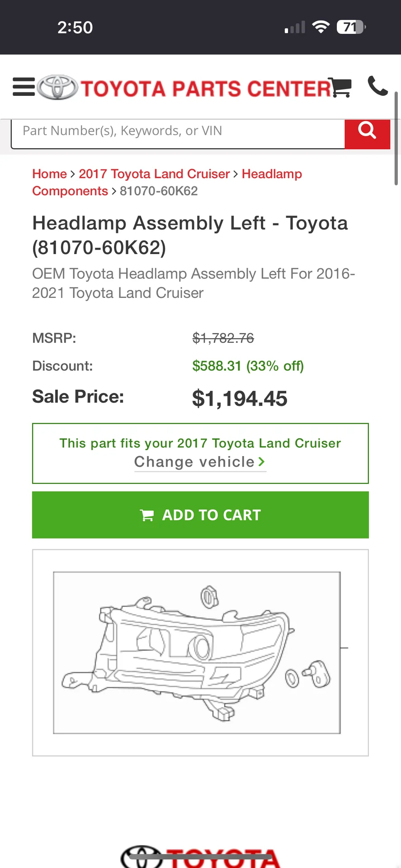Tap the clock showing 2:50
The width and height of the screenshot is (401, 868).
click(x=75, y=28)
